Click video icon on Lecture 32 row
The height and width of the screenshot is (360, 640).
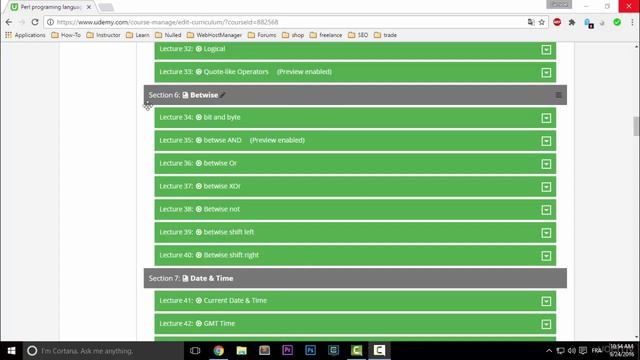(x=199, y=49)
